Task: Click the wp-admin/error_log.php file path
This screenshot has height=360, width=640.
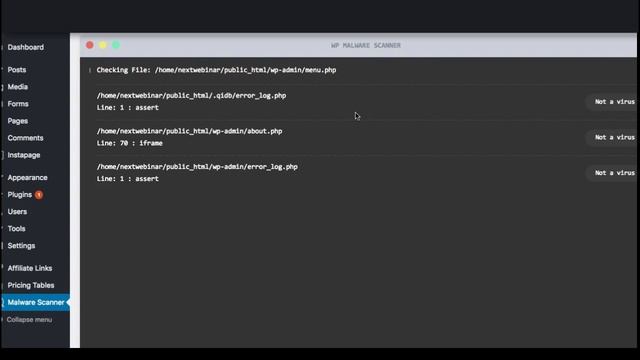Action: tap(197, 167)
